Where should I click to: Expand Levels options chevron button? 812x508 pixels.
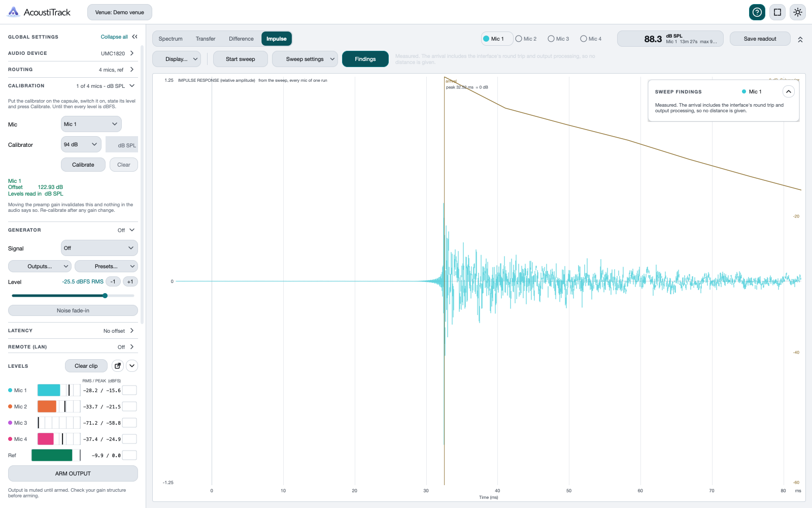pyautogui.click(x=132, y=366)
